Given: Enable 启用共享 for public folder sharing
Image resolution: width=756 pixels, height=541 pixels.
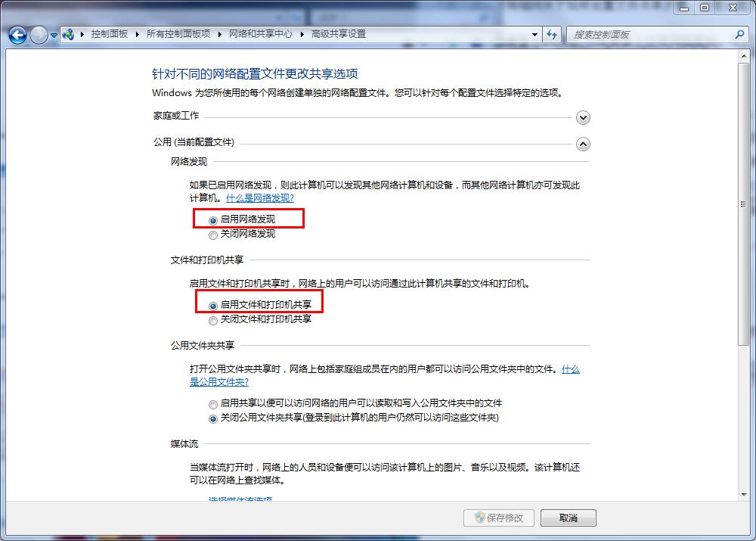Looking at the screenshot, I should click(212, 404).
